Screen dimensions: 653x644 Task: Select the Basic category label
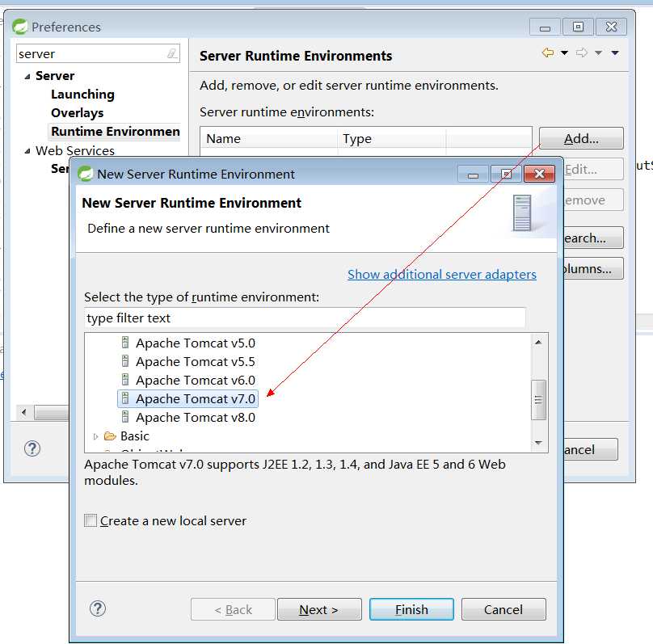[x=134, y=436]
